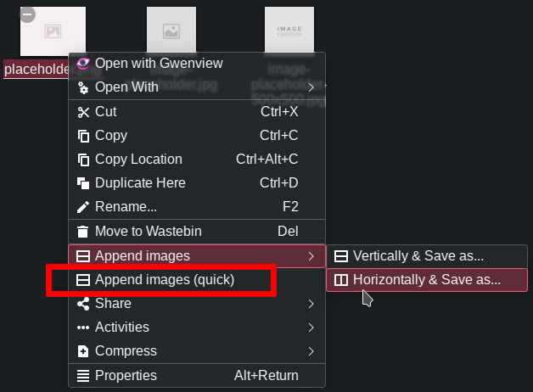Deselect placeholder.png using minus badge
533x392 pixels.
pyautogui.click(x=27, y=14)
